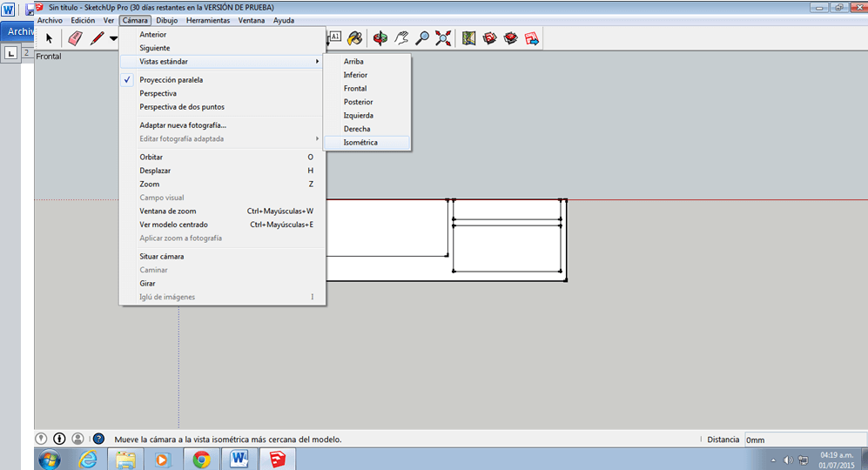Choose Adaptar nueva fotografía...

pos(223,125)
